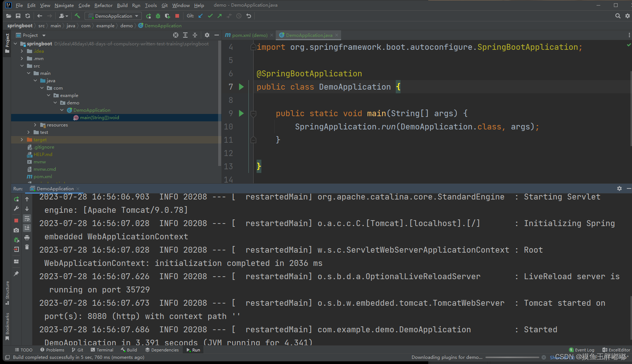Click Print icon in Run console
This screenshot has width=632, height=364.
(x=27, y=238)
